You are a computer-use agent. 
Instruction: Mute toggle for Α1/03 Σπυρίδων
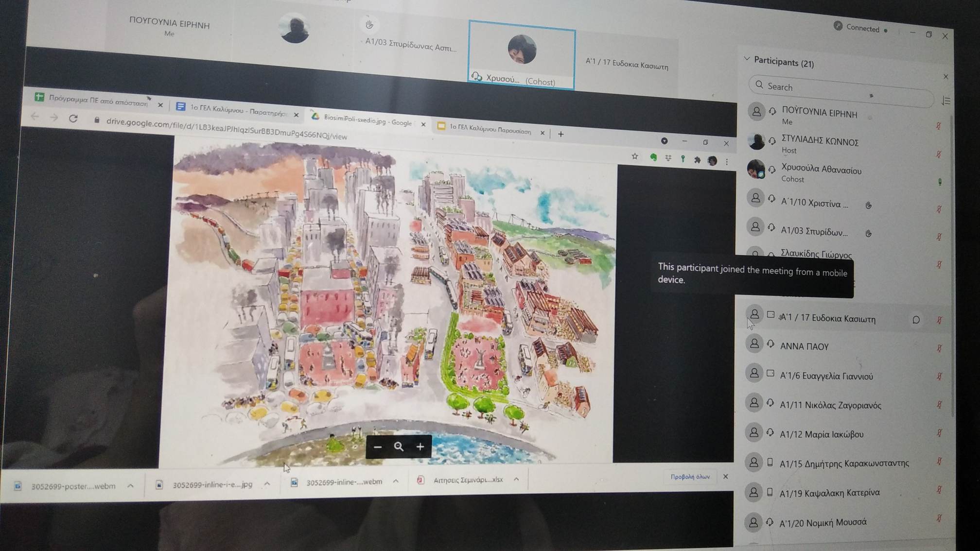coord(939,237)
